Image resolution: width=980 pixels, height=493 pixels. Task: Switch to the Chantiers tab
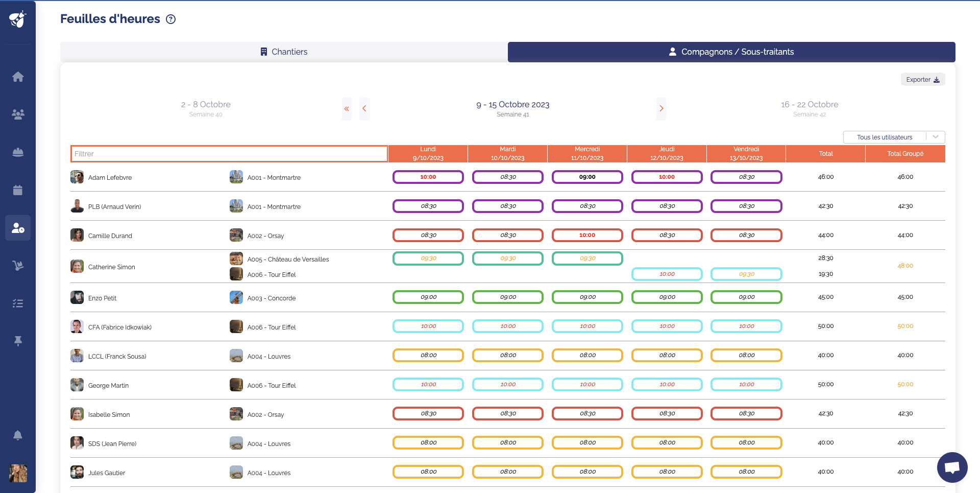pos(284,52)
